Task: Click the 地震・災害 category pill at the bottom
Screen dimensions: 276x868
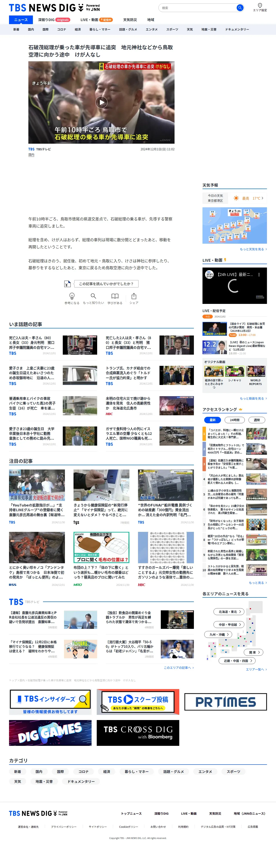Action: point(44,781)
